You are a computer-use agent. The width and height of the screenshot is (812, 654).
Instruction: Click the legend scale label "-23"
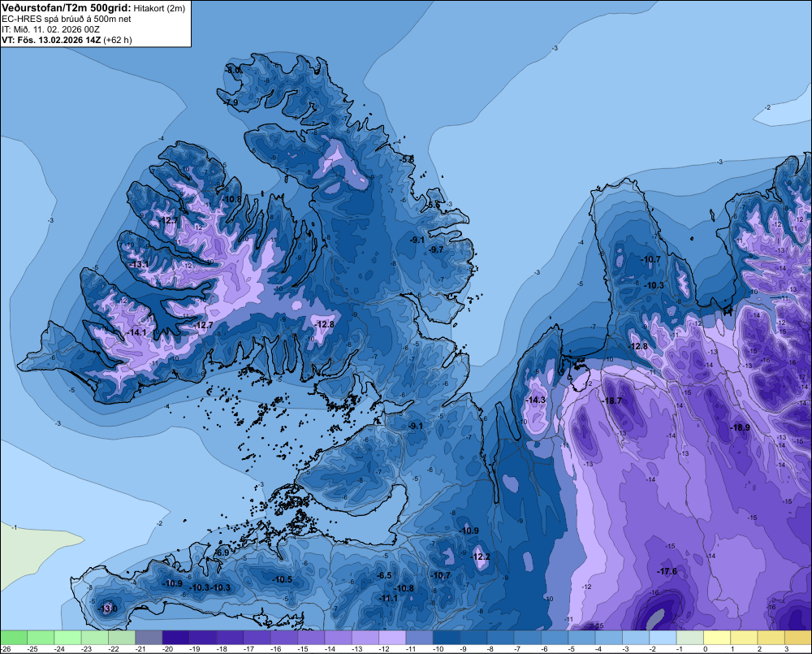click(87, 649)
